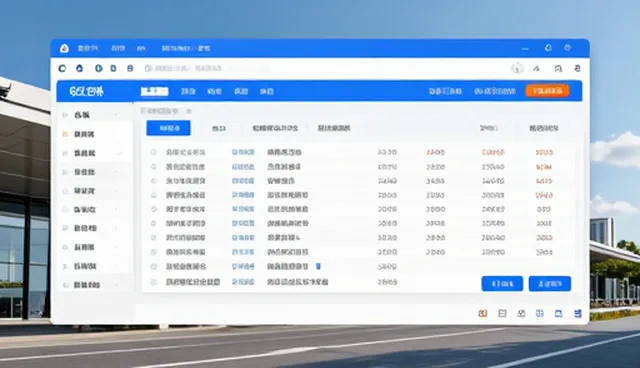Select the radio circle of the last table row
Screen dimensions: 640x368
tap(153, 282)
